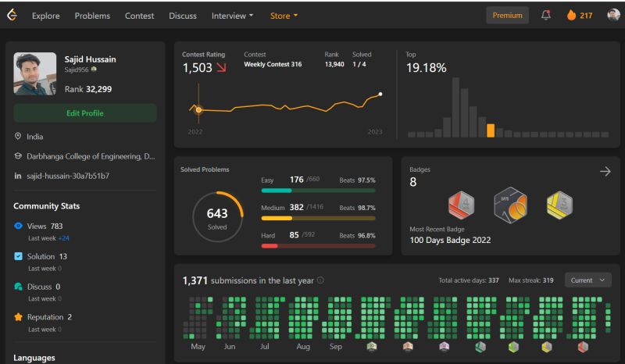625x364 pixels.
Task: Open the Contest menu item
Action: (139, 16)
